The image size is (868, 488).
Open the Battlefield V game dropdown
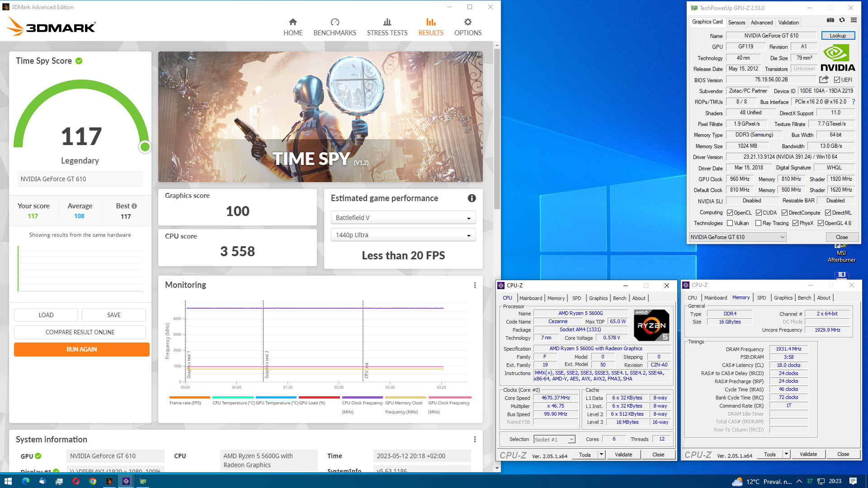[x=403, y=218]
